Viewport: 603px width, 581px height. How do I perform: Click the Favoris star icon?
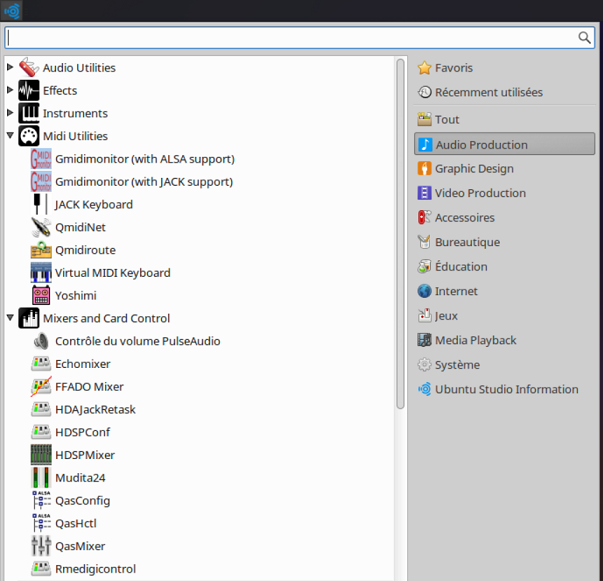click(425, 68)
